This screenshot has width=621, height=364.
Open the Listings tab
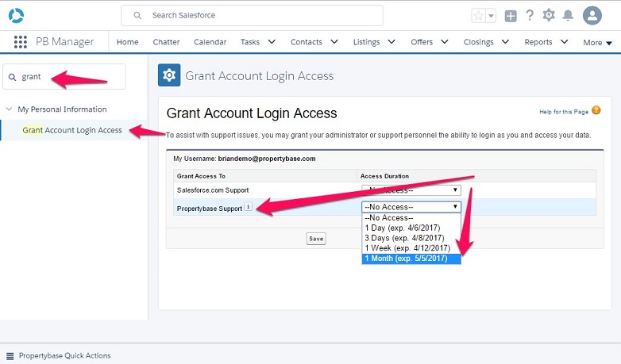coord(366,42)
